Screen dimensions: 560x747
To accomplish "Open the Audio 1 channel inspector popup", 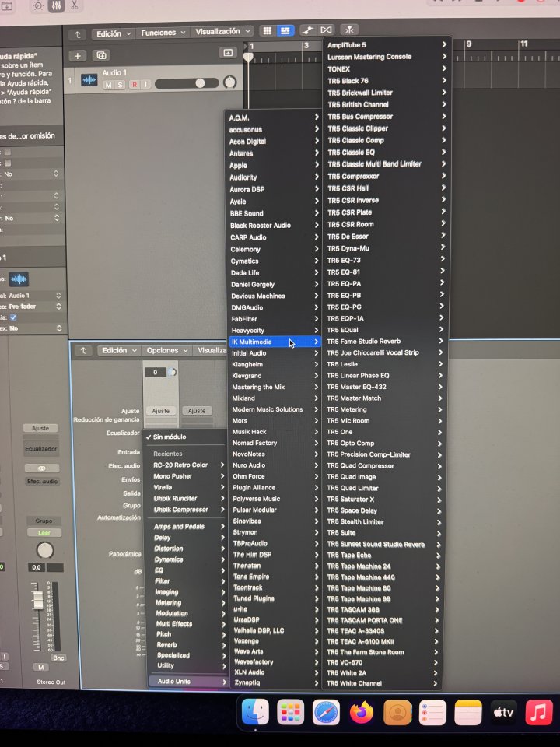I will pyautogui.click(x=33, y=296).
